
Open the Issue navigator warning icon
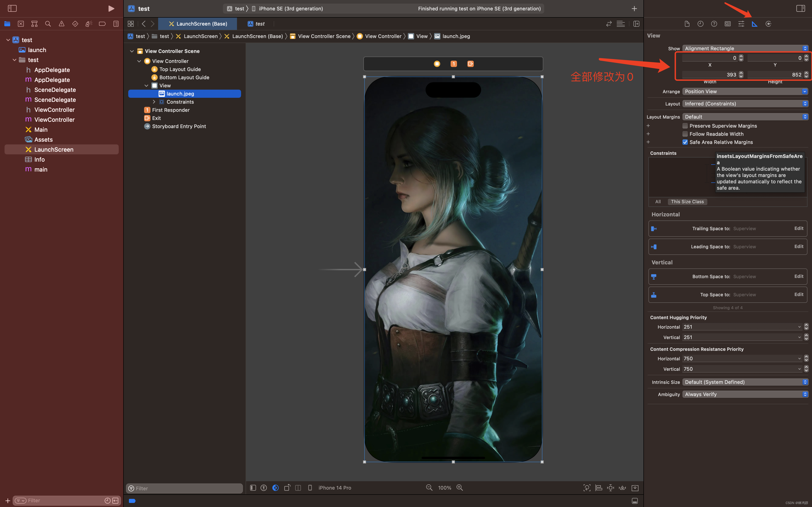[61, 24]
